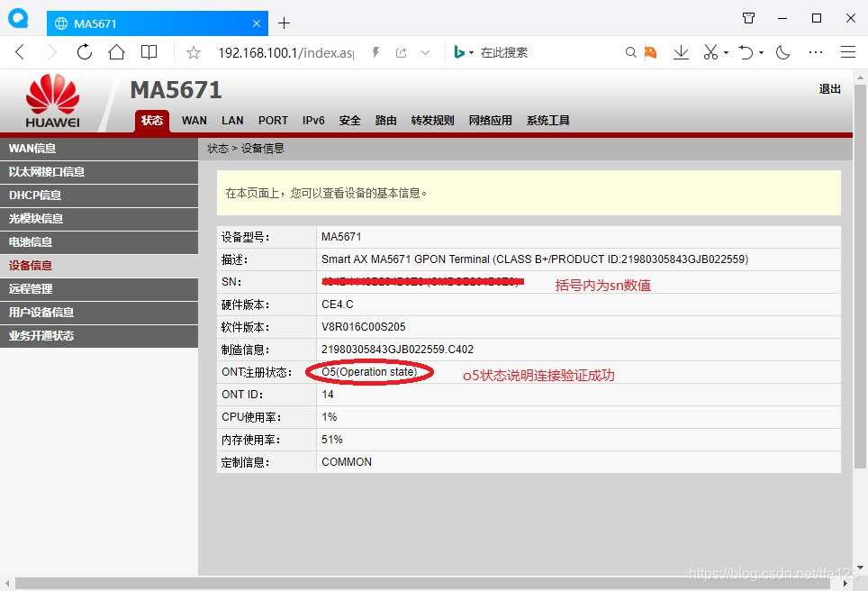Click the 退出 logout link
Screen dimensions: 868x591
830,88
